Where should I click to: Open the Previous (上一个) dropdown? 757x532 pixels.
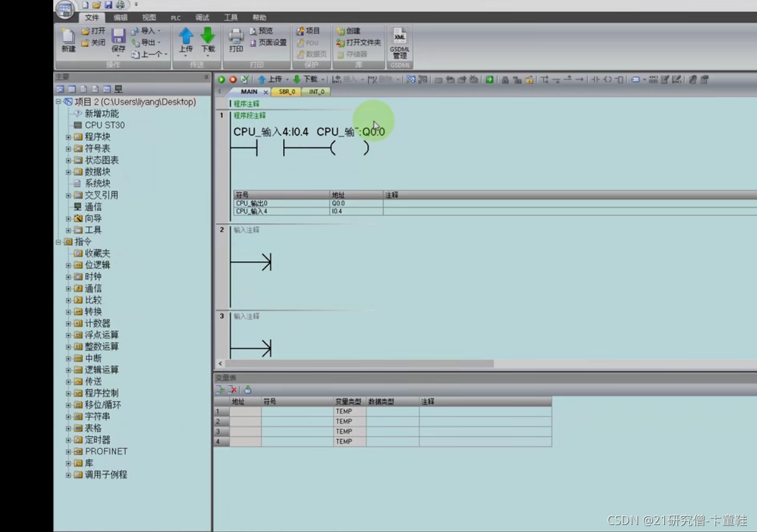pos(166,55)
